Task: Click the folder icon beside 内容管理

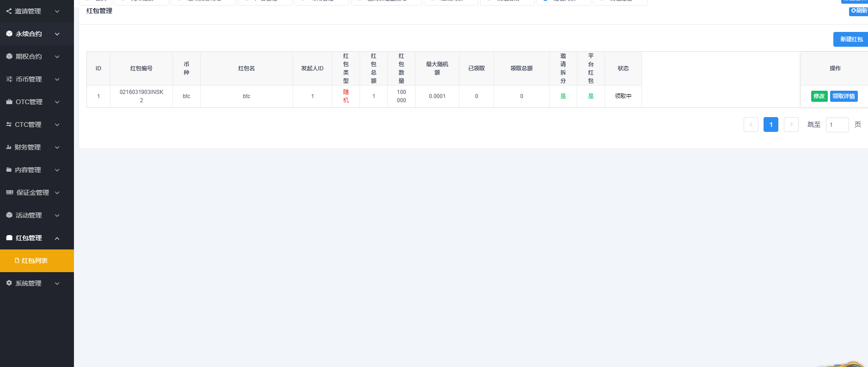Action: (x=9, y=169)
